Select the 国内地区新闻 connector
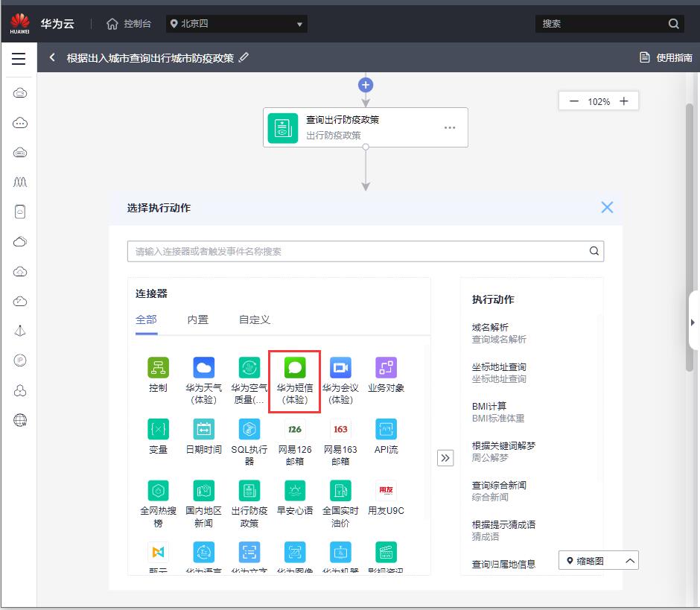Image resolution: width=700 pixels, height=610 pixels. (203, 504)
